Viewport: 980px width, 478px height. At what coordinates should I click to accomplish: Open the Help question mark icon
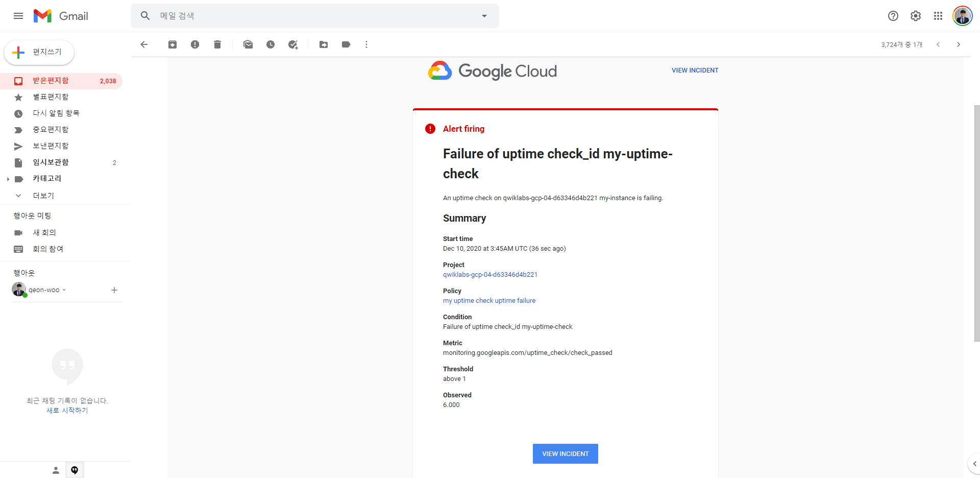click(x=893, y=16)
